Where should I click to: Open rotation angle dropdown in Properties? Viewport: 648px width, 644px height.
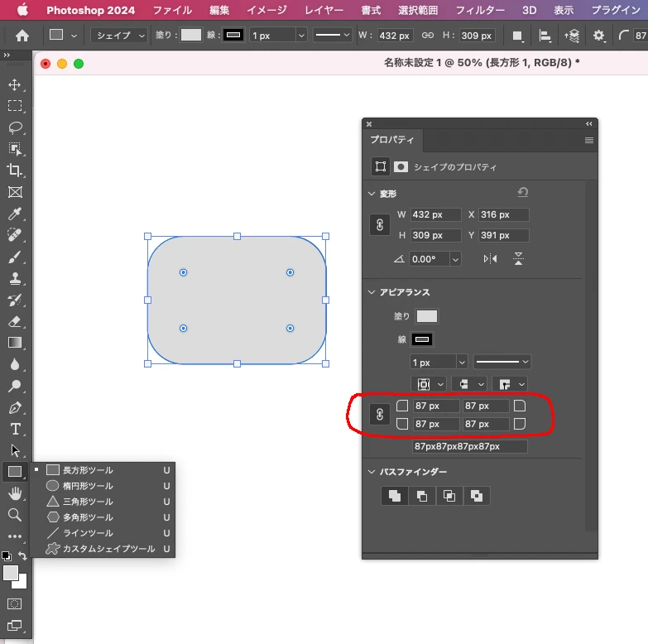click(x=455, y=260)
